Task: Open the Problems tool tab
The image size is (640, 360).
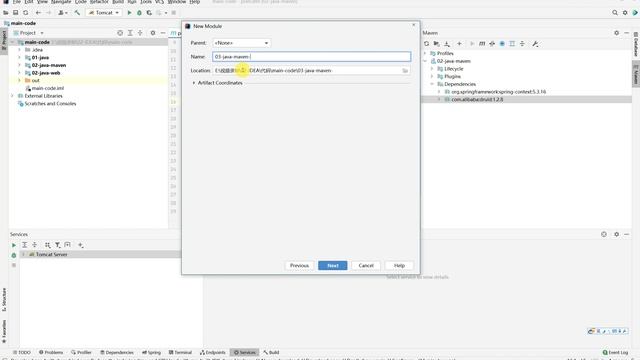Action: click(51, 352)
